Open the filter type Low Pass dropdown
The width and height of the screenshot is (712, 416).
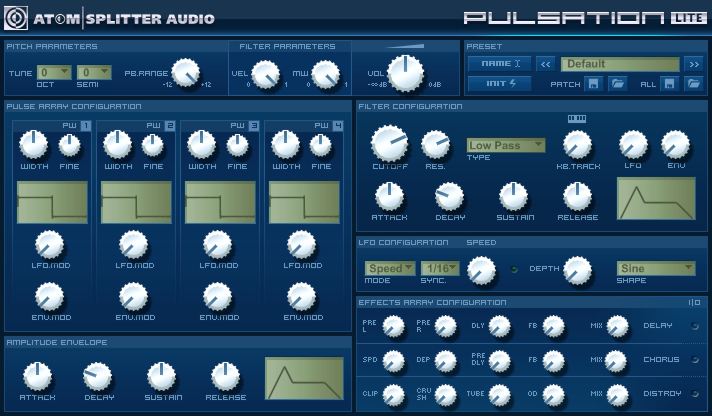point(506,145)
